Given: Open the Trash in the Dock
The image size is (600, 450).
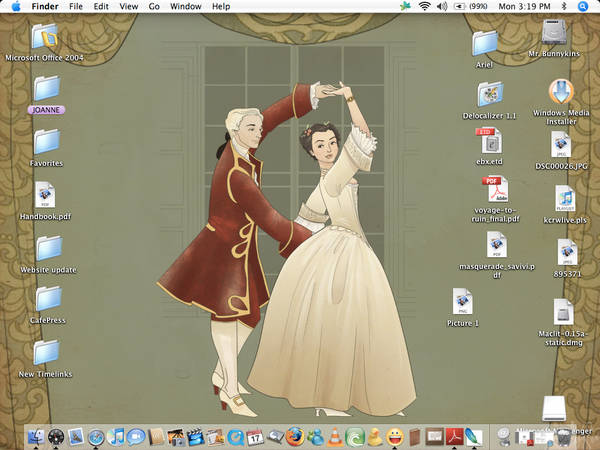Looking at the screenshot, I should (563, 437).
